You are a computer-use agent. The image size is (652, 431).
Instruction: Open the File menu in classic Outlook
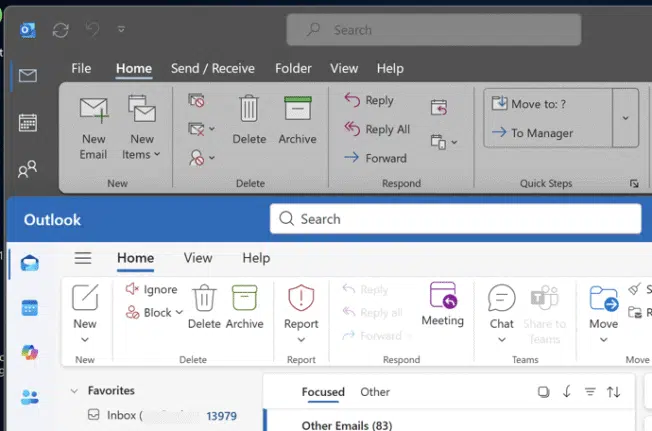81,68
